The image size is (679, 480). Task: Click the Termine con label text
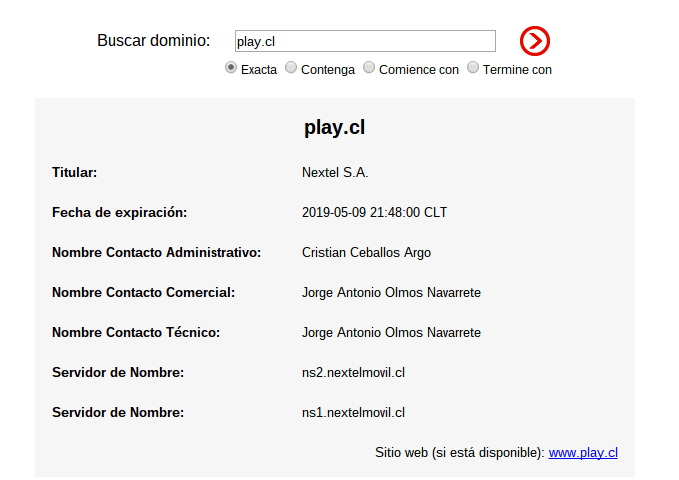517,70
